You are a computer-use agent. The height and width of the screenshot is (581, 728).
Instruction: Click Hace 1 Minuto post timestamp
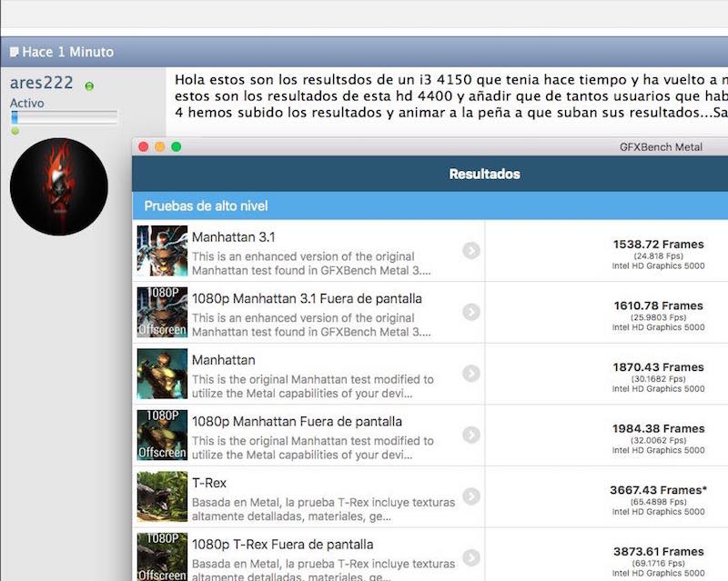(67, 52)
